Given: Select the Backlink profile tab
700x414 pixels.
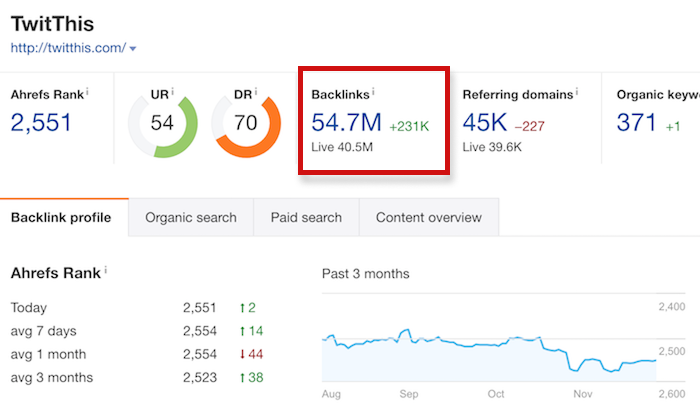Looking at the screenshot, I should (x=64, y=217).
